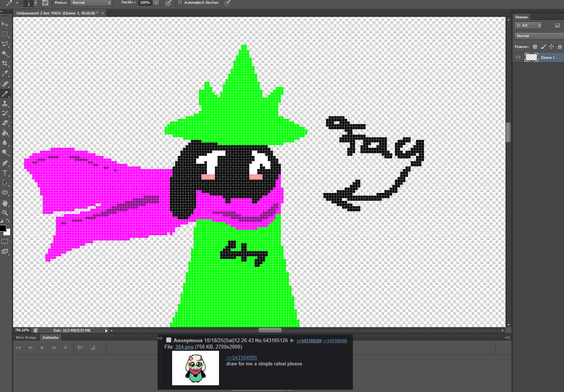The image size is (564, 392).
Task: Select the Blur tool
Action: (5, 142)
